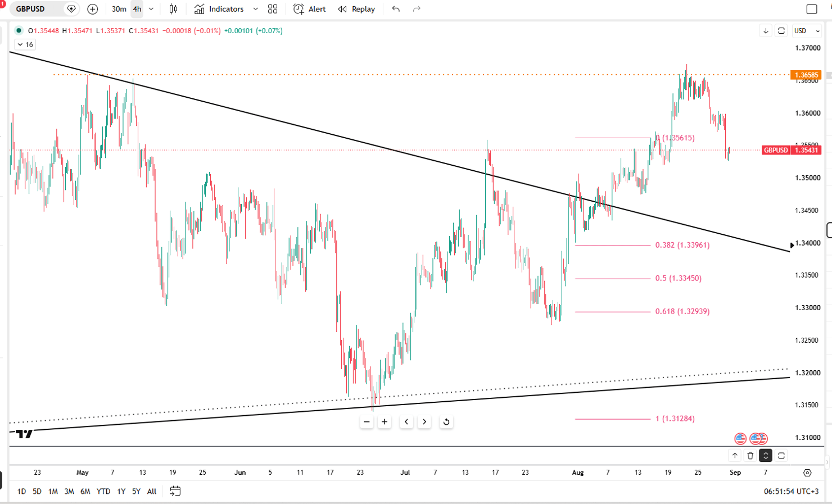Screen dimensions: 832x504
Task: Set the date range to 3M
Action: (x=69, y=491)
